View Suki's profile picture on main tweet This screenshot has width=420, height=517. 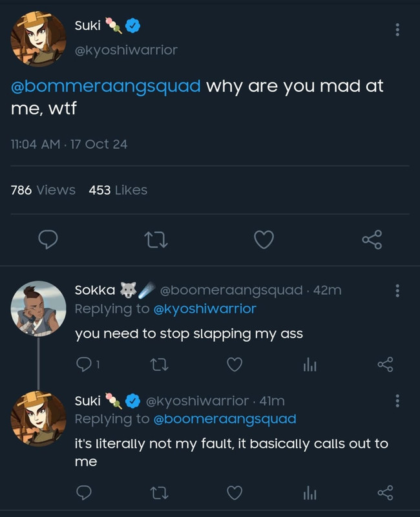click(x=38, y=40)
